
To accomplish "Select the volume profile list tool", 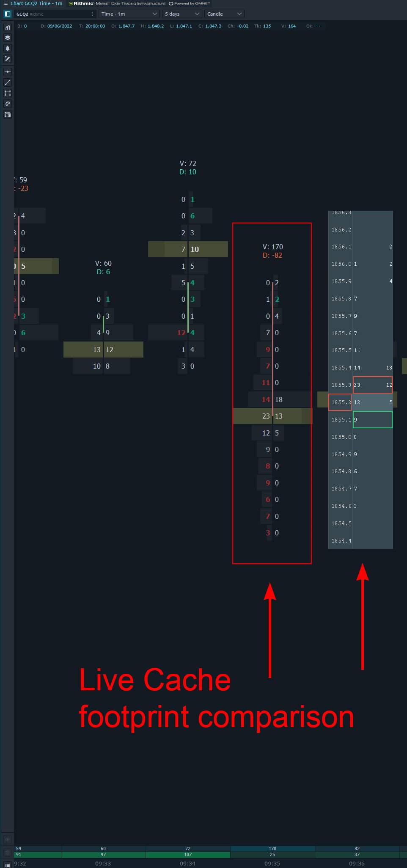I will 8,114.
